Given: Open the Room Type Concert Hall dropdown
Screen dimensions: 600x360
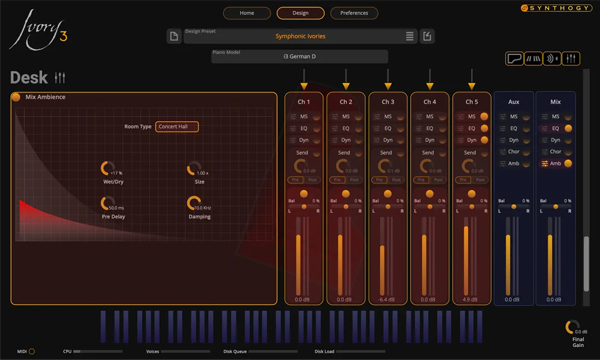Looking at the screenshot, I should click(x=177, y=127).
